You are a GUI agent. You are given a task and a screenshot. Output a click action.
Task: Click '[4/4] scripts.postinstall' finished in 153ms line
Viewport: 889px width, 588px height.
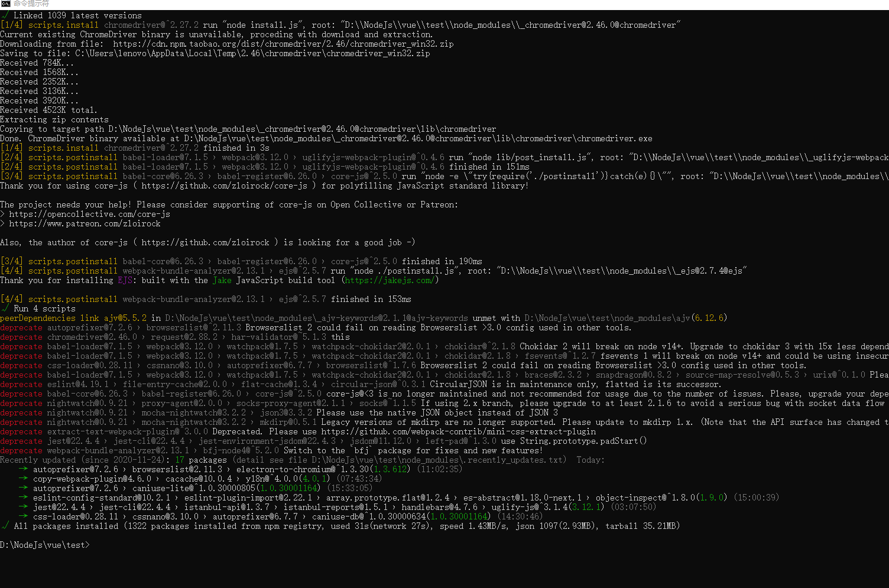206,299
